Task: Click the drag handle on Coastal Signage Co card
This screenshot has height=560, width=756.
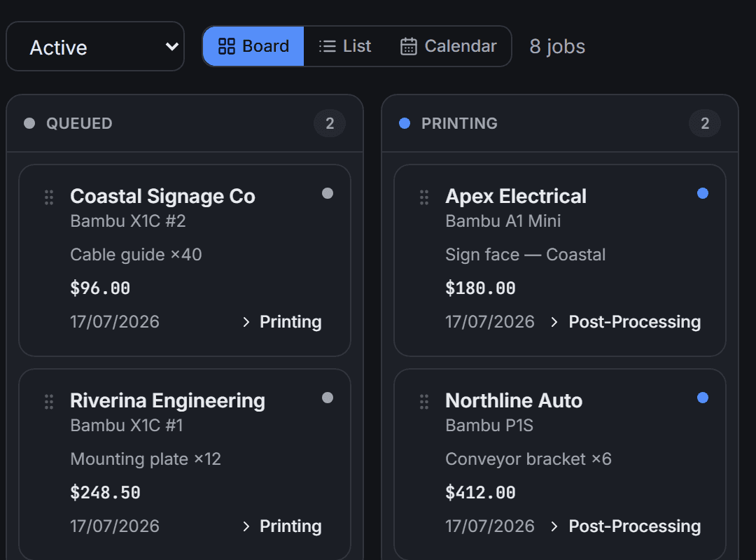Action: (x=49, y=197)
